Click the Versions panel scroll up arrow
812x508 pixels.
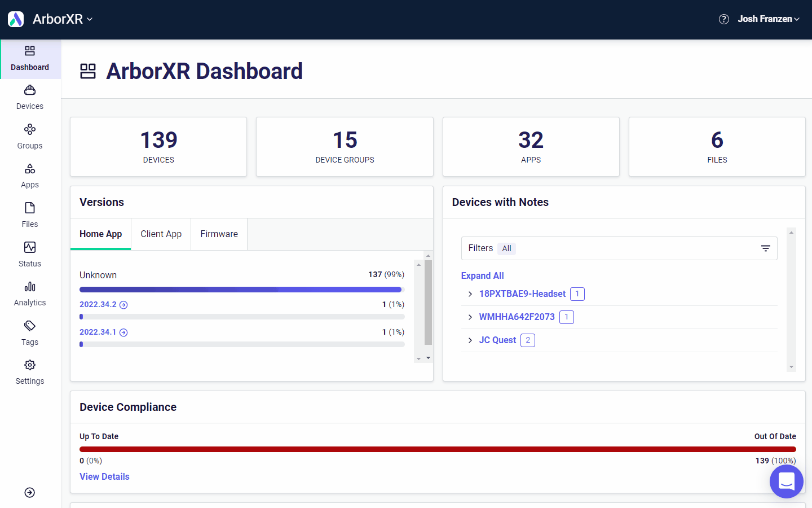click(428, 256)
